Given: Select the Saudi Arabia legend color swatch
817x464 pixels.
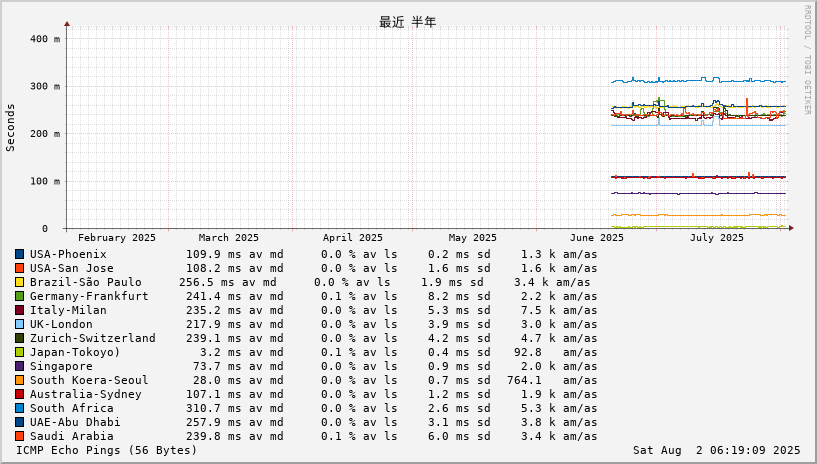Looking at the screenshot, I should [x=19, y=436].
